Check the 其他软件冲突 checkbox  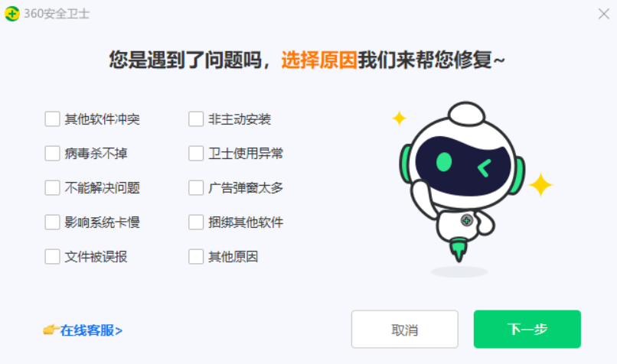point(52,119)
